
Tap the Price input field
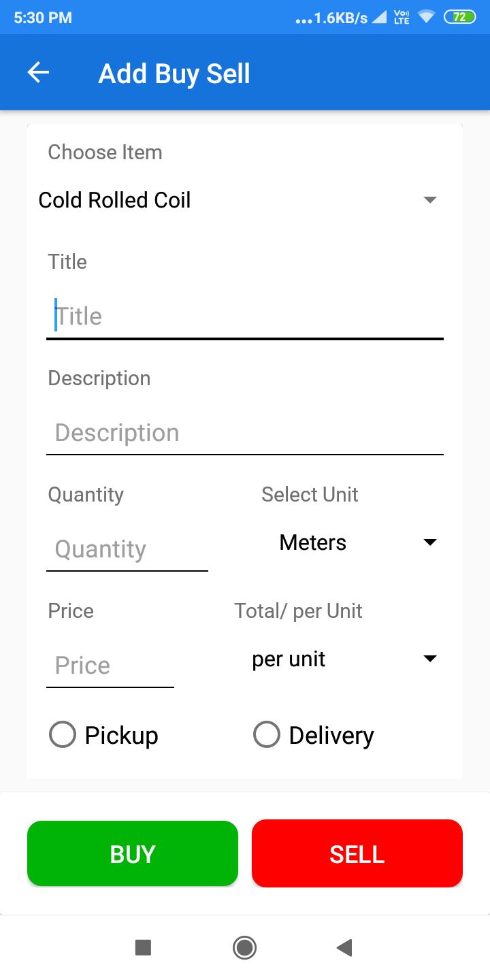click(x=110, y=666)
